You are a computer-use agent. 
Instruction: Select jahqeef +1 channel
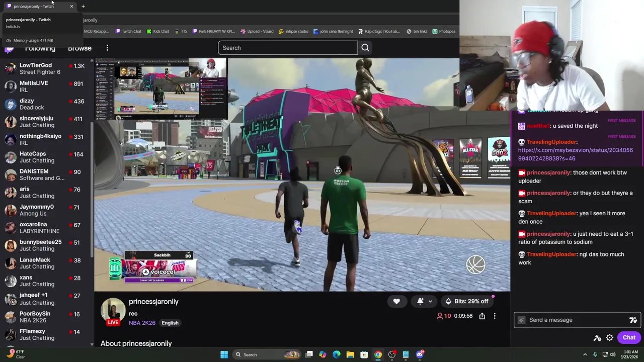point(46,299)
